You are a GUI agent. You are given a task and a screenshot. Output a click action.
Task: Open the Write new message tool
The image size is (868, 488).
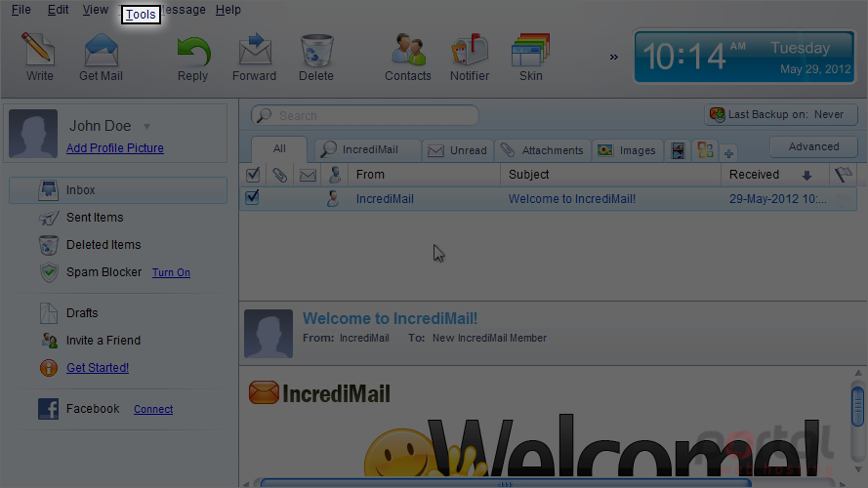39,56
